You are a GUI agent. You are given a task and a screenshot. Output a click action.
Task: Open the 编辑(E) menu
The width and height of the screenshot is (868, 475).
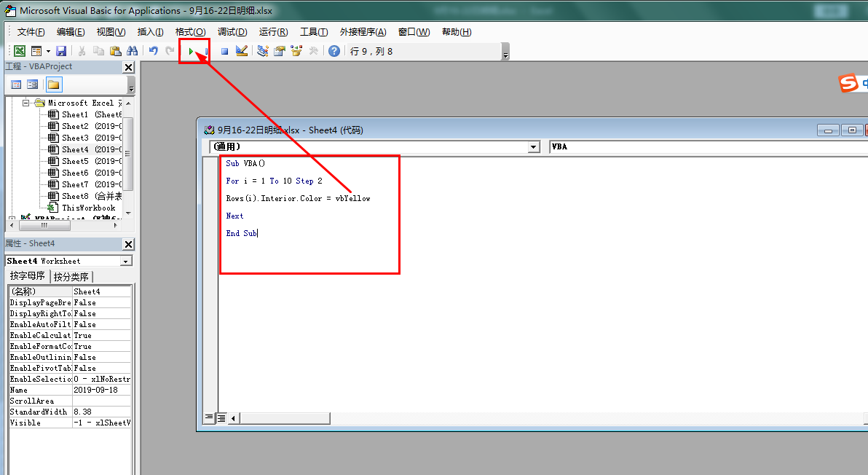click(x=71, y=32)
